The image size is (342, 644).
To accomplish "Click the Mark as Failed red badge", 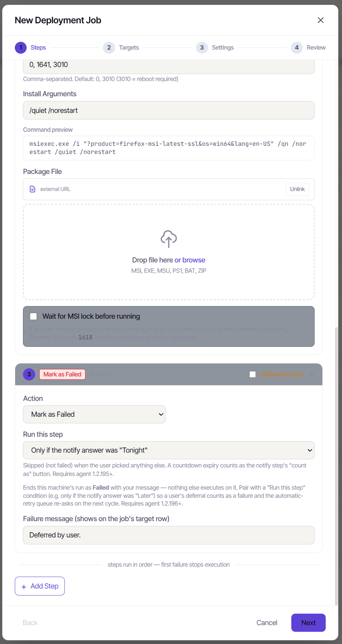I will pyautogui.click(x=62, y=375).
